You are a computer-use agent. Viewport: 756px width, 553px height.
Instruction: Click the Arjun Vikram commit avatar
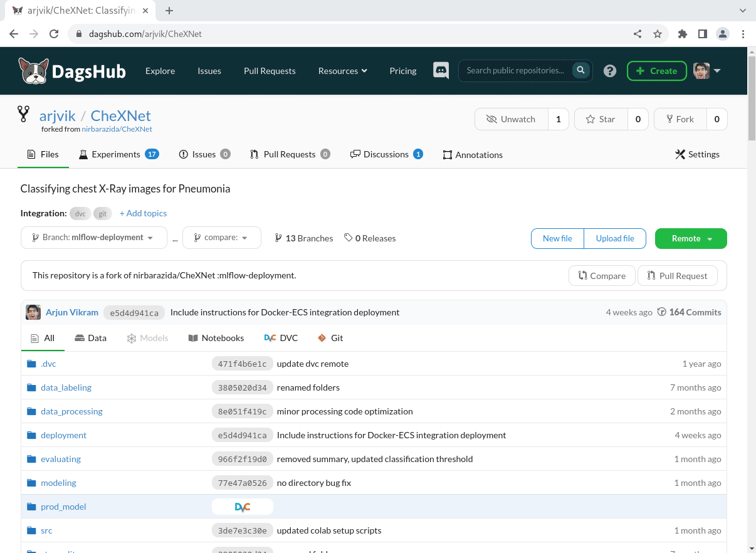(x=33, y=312)
